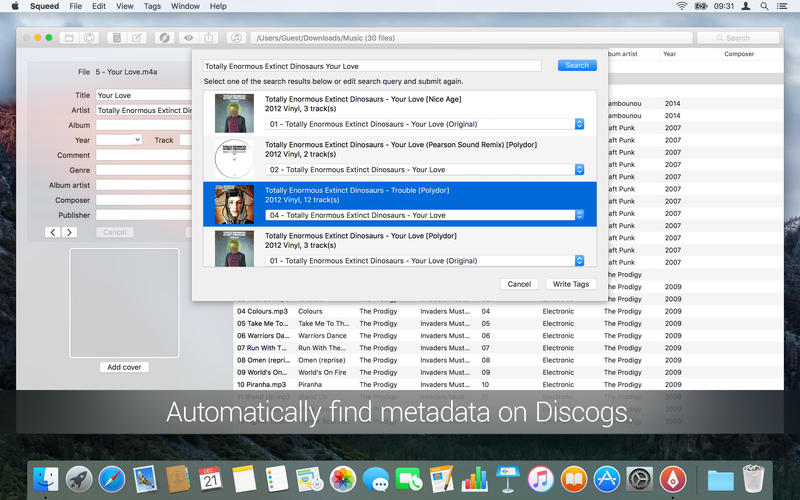Click the Artist input field
This screenshot has width=800, height=500.
[144, 110]
